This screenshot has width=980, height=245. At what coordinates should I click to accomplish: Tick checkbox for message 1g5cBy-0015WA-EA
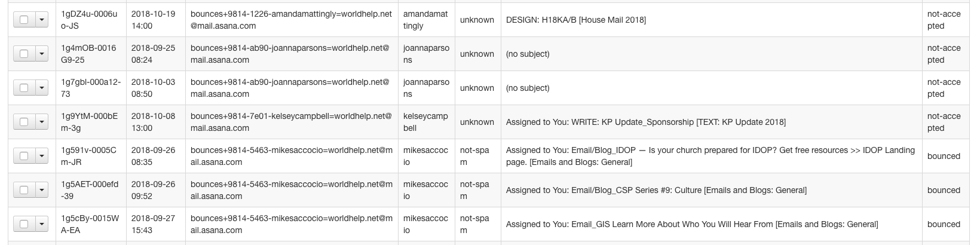pos(24,224)
